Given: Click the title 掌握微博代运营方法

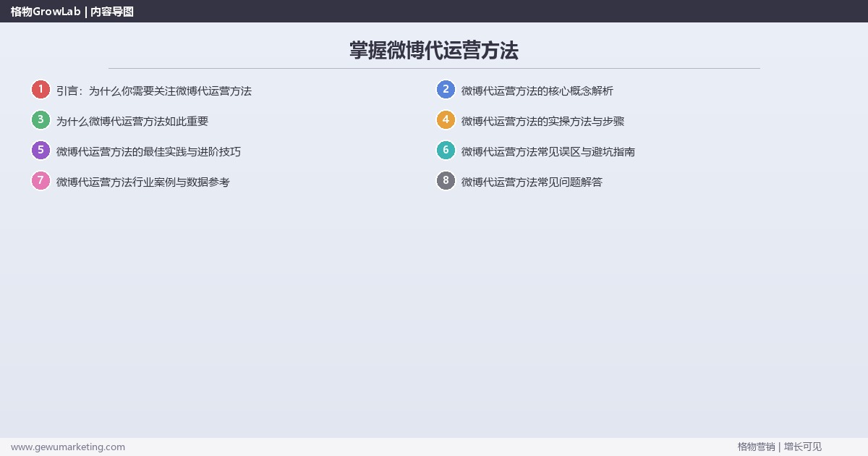Looking at the screenshot, I should point(434,51).
